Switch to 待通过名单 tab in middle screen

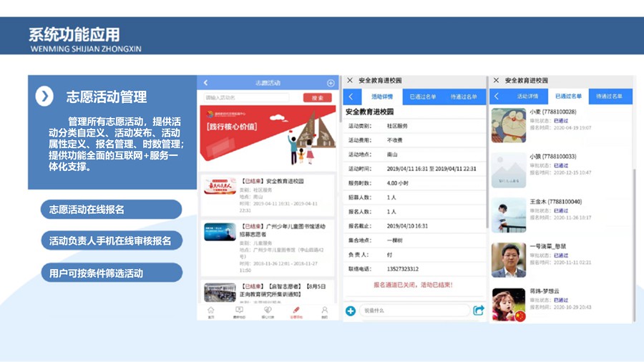(x=463, y=97)
